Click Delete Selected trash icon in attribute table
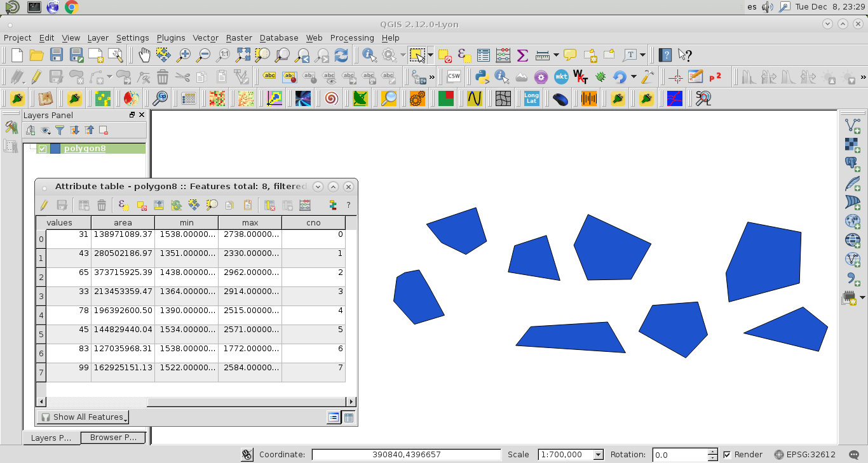Viewport: 868px width, 463px height. point(102,205)
